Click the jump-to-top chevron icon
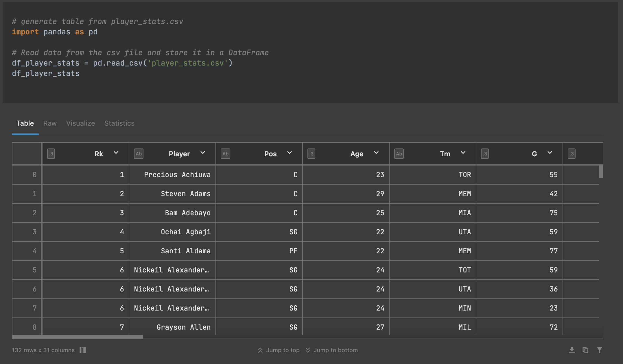This screenshot has height=364, width=623. point(260,350)
